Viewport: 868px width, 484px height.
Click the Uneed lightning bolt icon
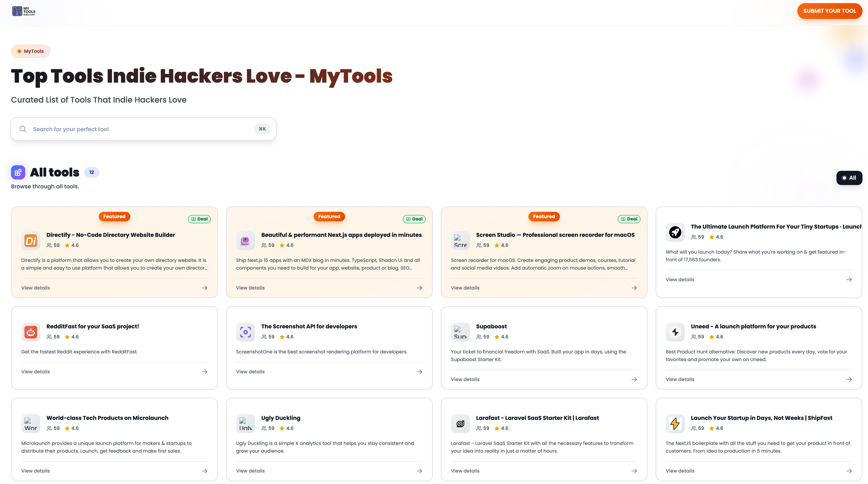point(675,332)
